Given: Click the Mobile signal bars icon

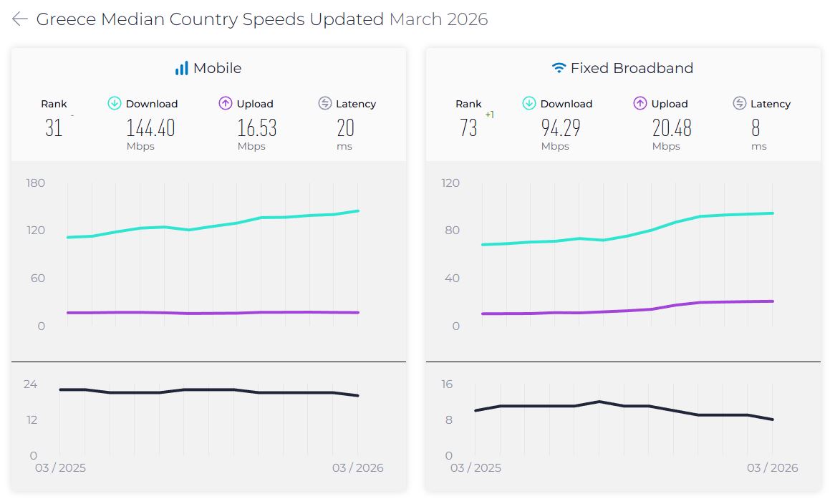Looking at the screenshot, I should tap(181, 69).
